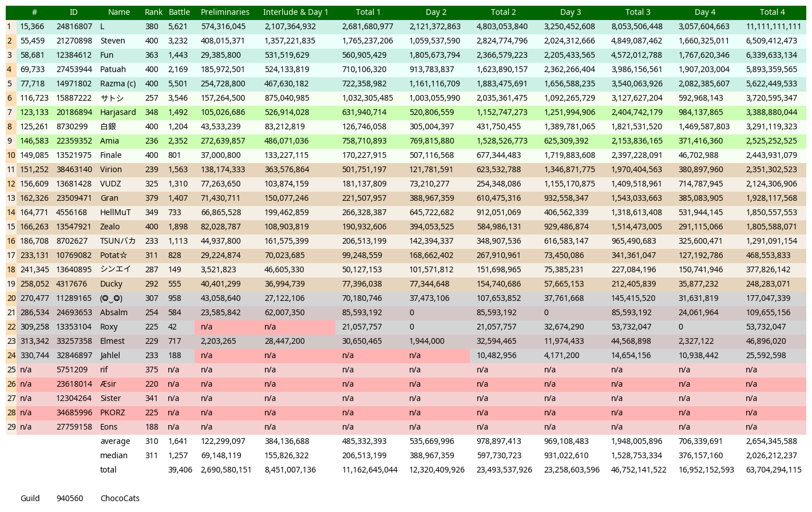Click the ID cell 21270898
Viewport: 812px width, 512px height.
(x=74, y=41)
